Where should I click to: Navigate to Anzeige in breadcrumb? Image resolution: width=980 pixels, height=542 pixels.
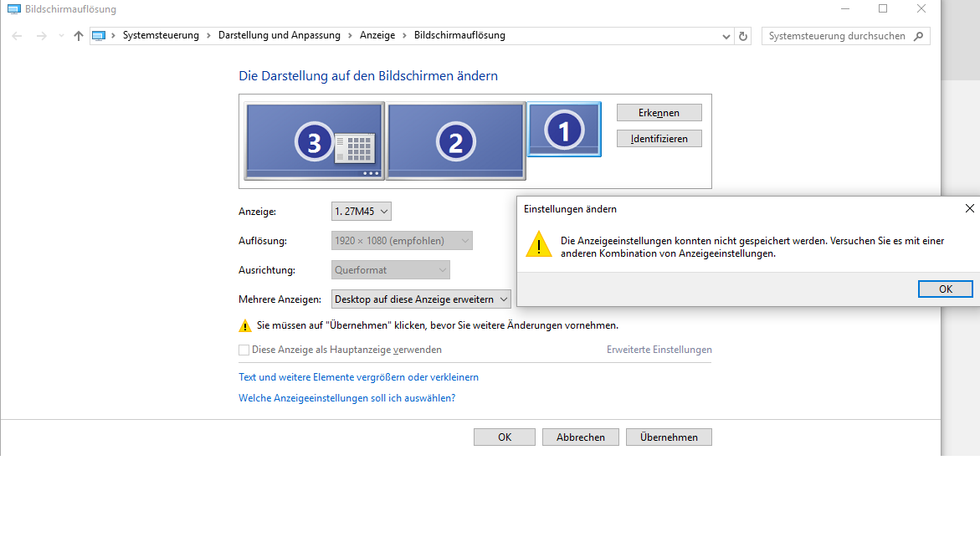coord(377,36)
